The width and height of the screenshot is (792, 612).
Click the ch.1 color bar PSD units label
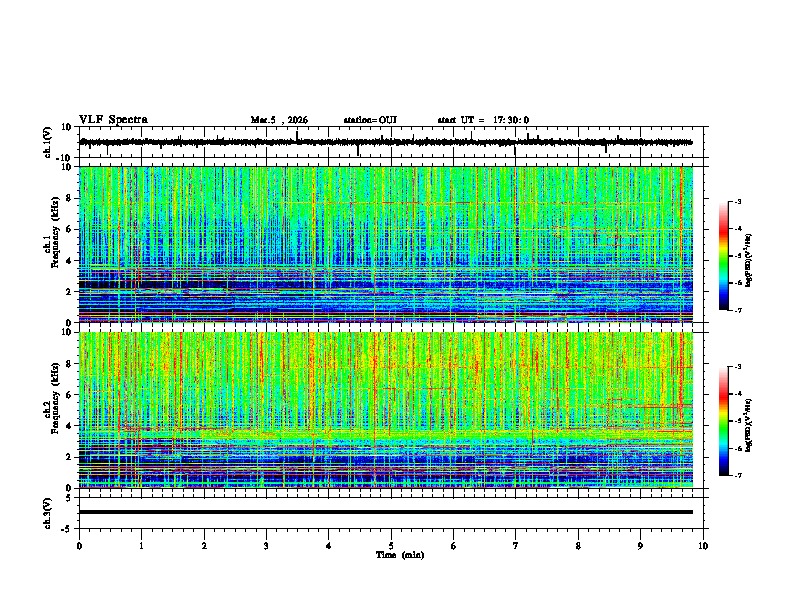(749, 261)
